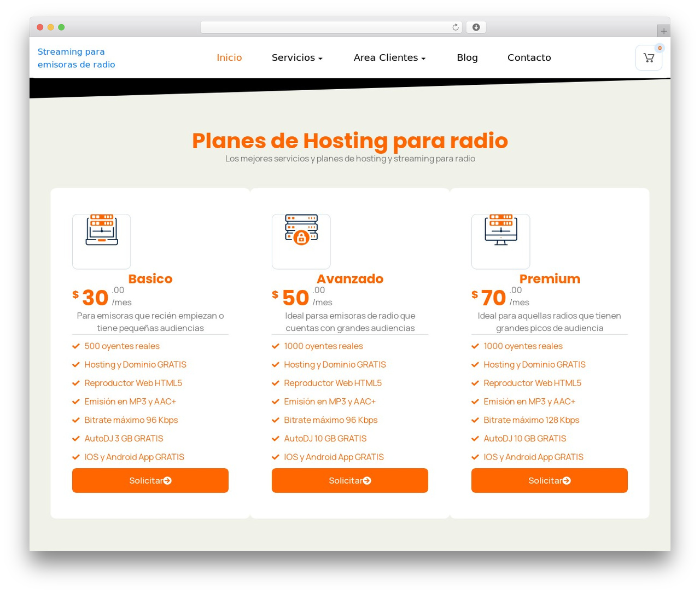This screenshot has height=593, width=700.
Task: Click the Planes de Hosting para radio heading
Action: click(350, 141)
